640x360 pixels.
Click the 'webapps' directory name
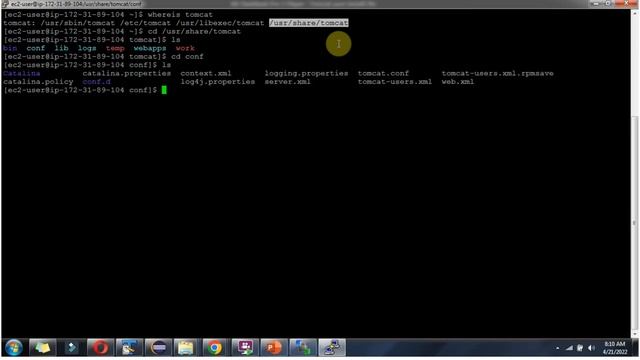(x=150, y=48)
